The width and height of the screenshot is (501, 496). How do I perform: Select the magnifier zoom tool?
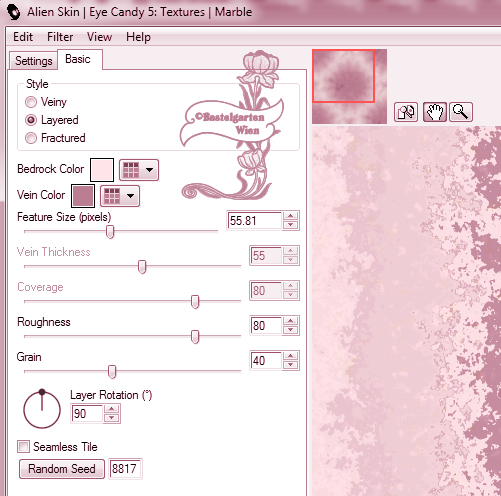coord(461,112)
